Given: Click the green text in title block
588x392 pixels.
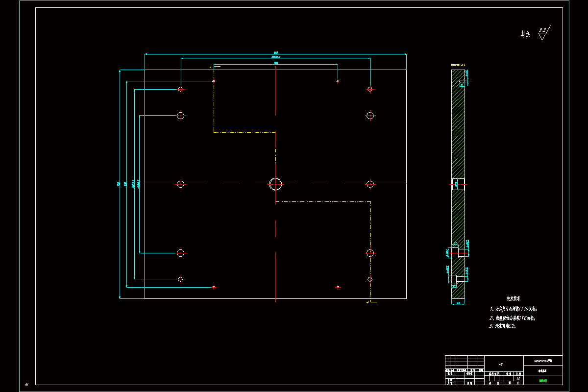Looking at the screenshot, I should click(543, 381).
